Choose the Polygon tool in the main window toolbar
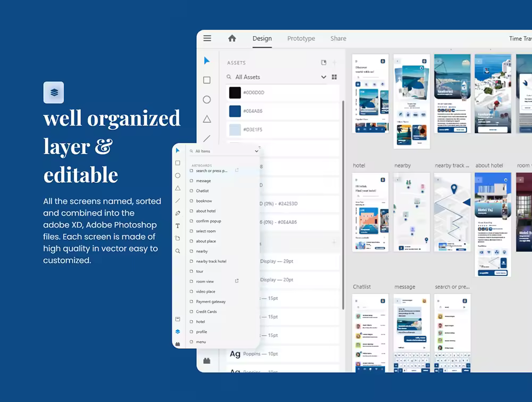Image resolution: width=532 pixels, height=402 pixels. [207, 119]
